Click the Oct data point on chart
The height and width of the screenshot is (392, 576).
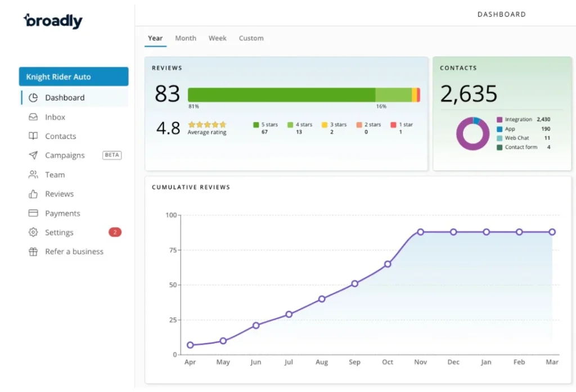pos(388,264)
